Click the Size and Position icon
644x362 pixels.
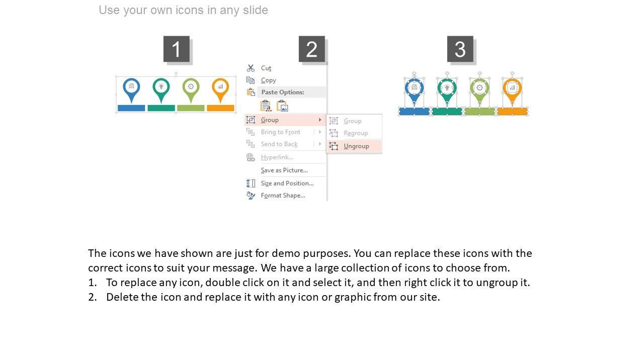tap(251, 183)
